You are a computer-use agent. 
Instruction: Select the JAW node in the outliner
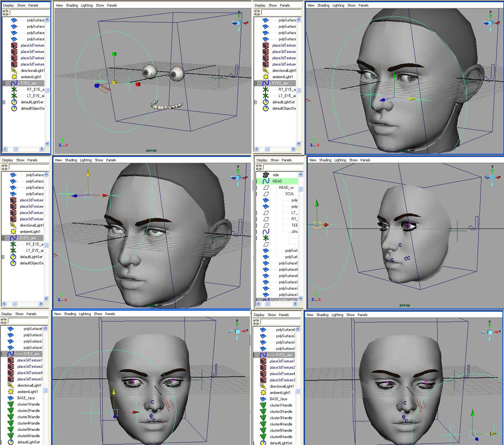pyautogui.click(x=294, y=232)
